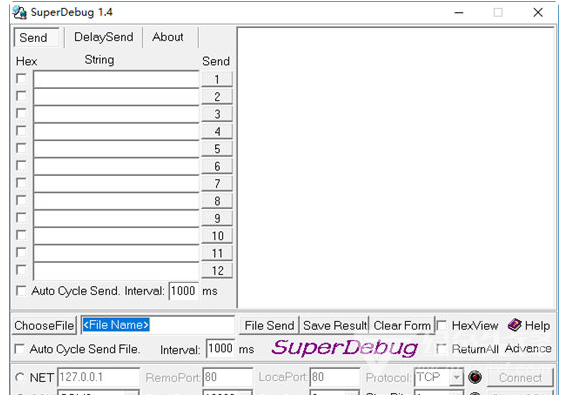568x395 pixels.
Task: Enable Hex checkbox for string row 11
Action: point(21,253)
